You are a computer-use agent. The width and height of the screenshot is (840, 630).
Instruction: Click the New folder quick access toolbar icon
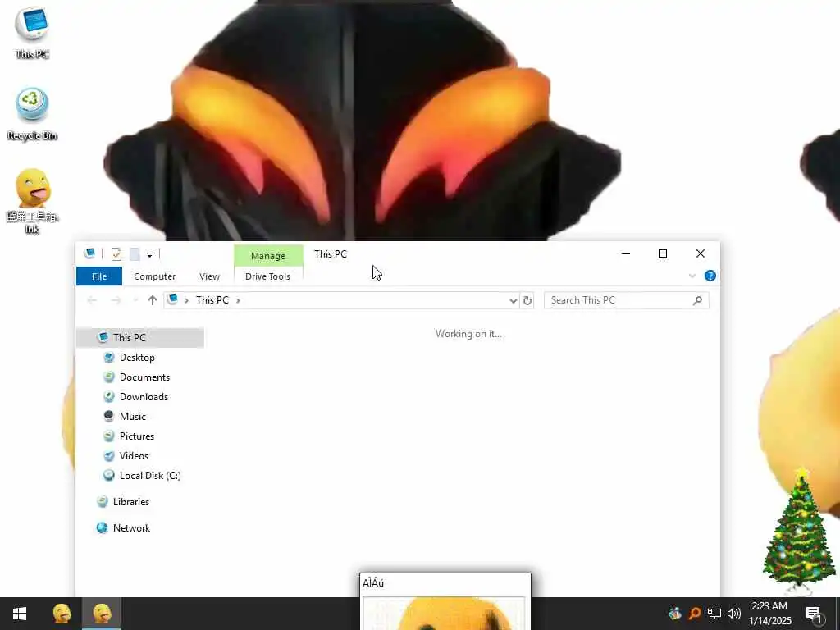135,254
